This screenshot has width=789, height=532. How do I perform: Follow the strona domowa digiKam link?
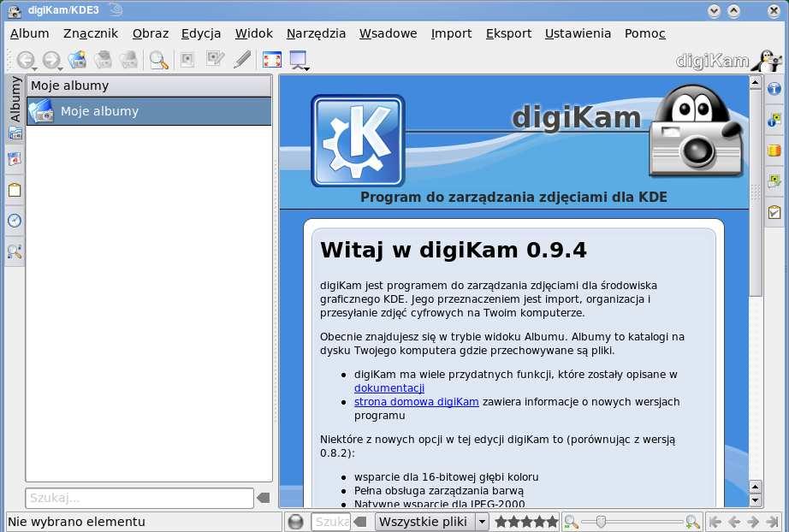click(x=416, y=402)
